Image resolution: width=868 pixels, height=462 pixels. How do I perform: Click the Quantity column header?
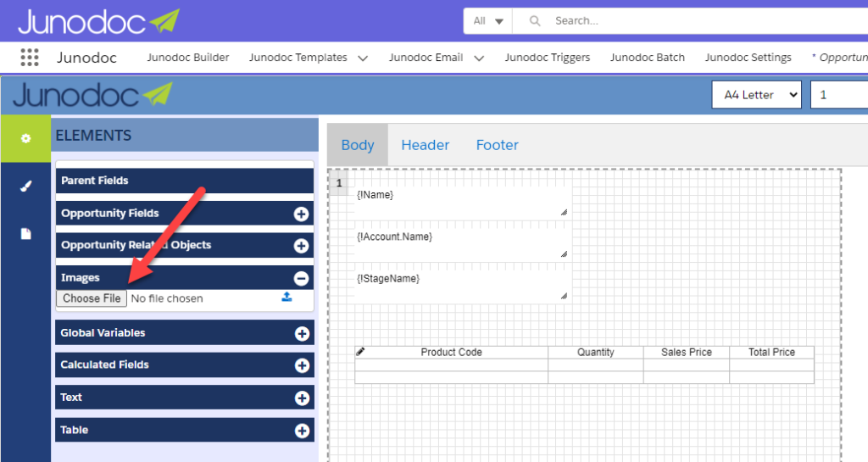(x=596, y=353)
